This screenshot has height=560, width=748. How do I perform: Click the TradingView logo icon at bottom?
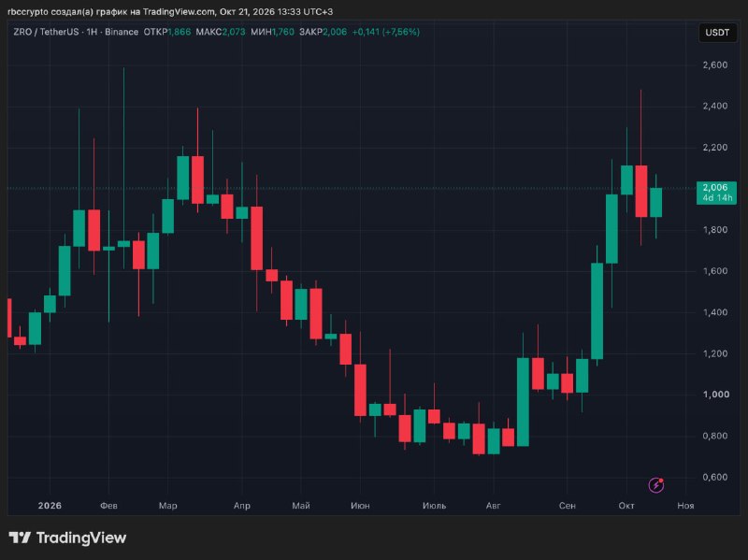(x=20, y=538)
